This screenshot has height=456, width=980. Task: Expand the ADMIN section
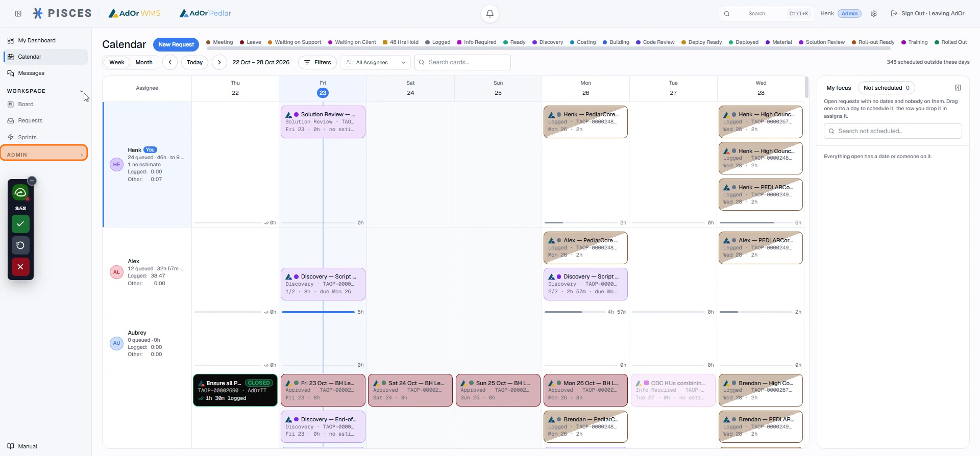pos(44,155)
